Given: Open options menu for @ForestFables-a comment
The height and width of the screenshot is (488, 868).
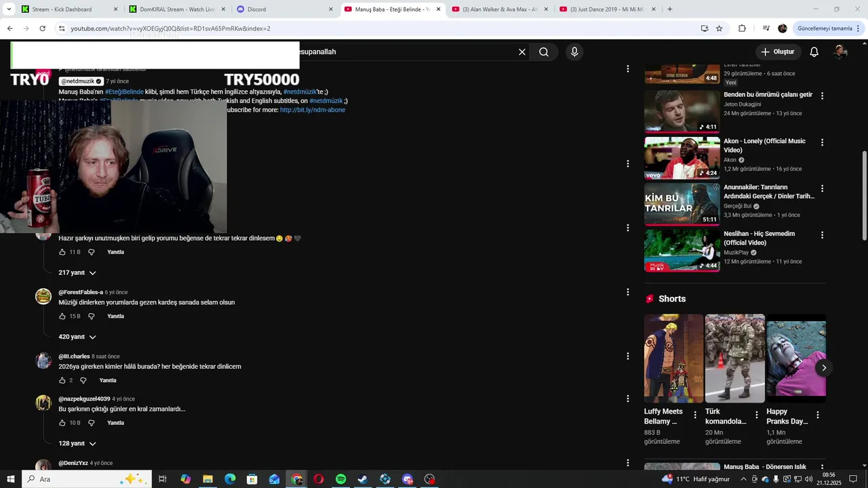Looking at the screenshot, I should tap(627, 292).
